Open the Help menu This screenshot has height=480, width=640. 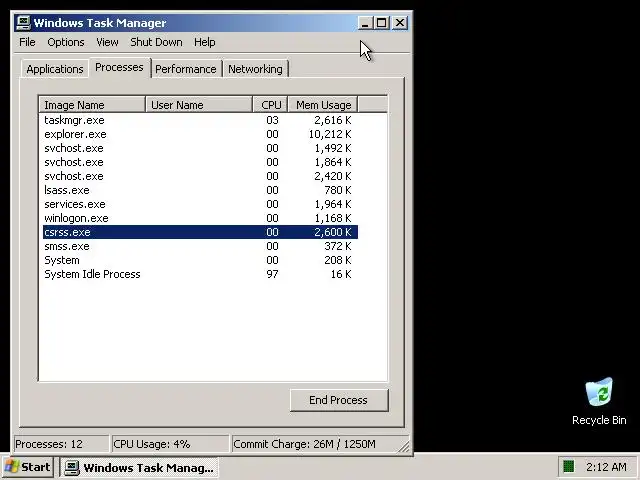[x=204, y=42]
